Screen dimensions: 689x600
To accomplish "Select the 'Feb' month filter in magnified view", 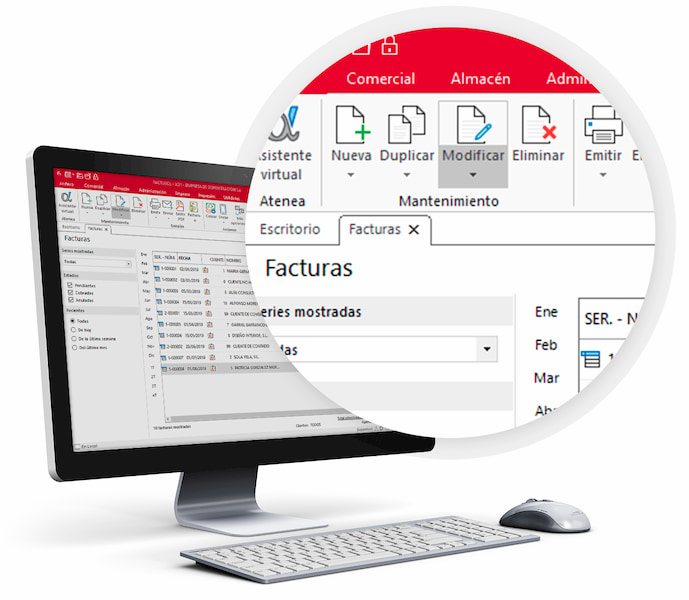I will pyautogui.click(x=546, y=345).
